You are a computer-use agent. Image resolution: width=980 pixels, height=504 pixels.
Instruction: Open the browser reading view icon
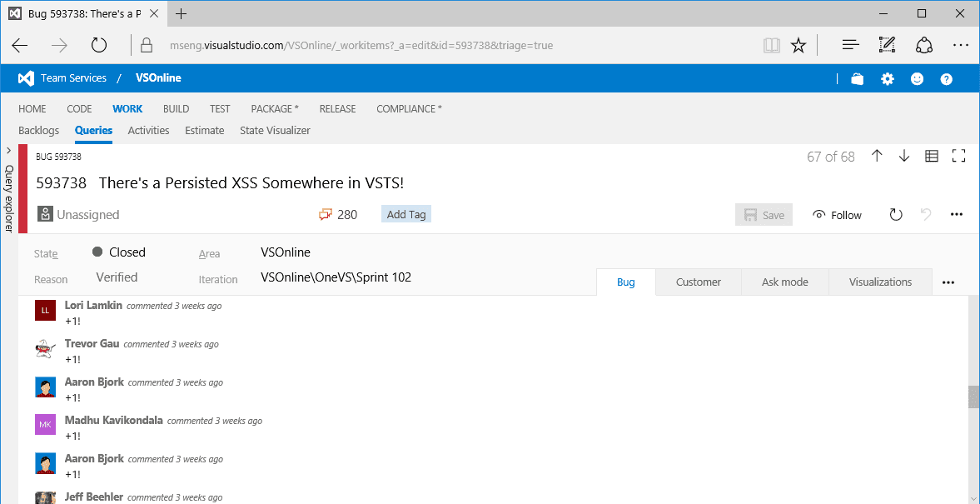point(772,45)
